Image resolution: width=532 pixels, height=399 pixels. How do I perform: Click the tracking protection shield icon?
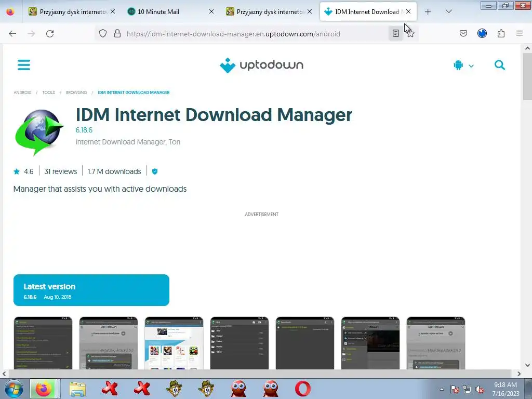point(103,33)
